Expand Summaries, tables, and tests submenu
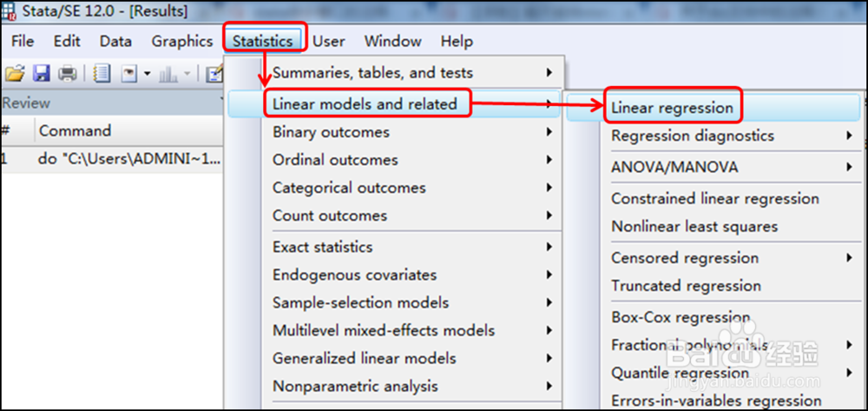The height and width of the screenshot is (411, 868). click(395, 73)
